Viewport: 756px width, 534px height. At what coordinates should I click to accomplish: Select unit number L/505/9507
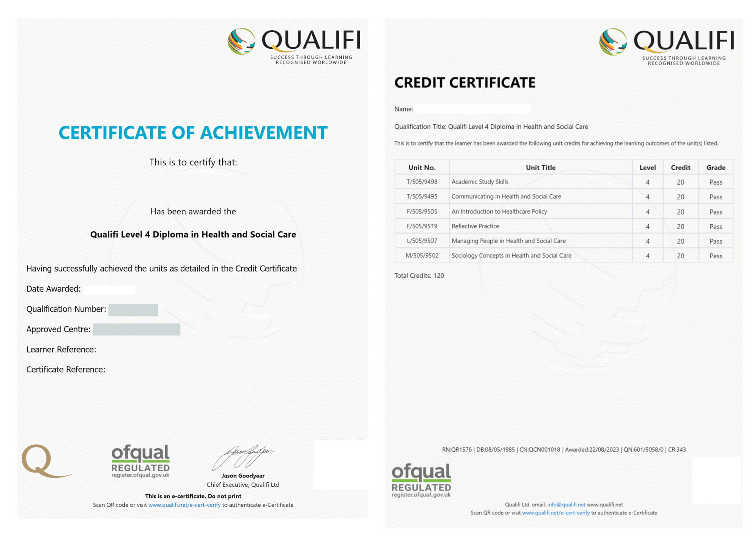422,241
